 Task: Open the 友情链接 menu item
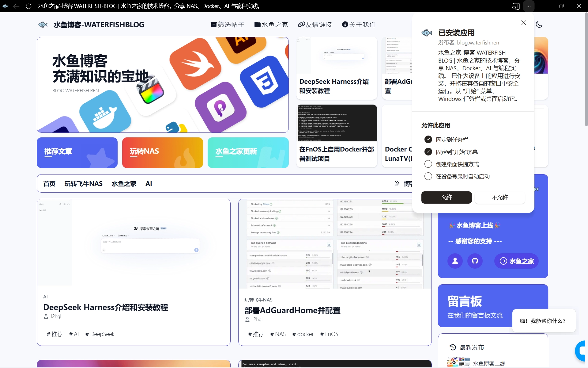[315, 25]
